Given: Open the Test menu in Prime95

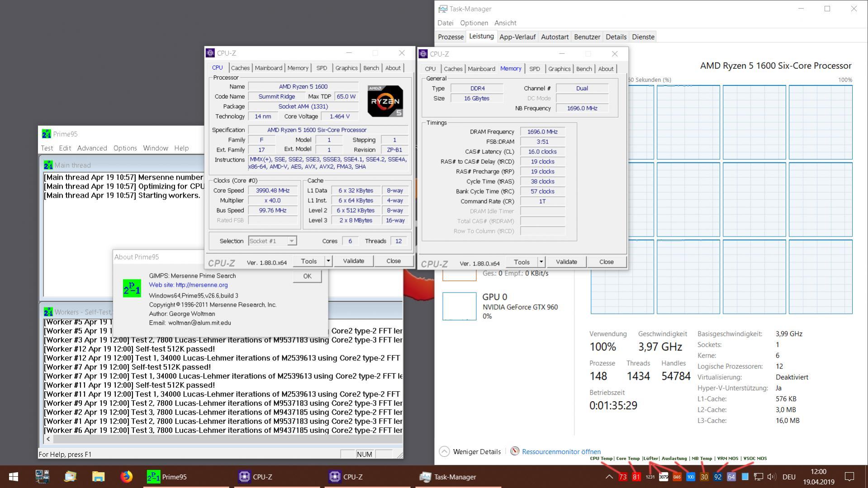Looking at the screenshot, I should [x=47, y=148].
